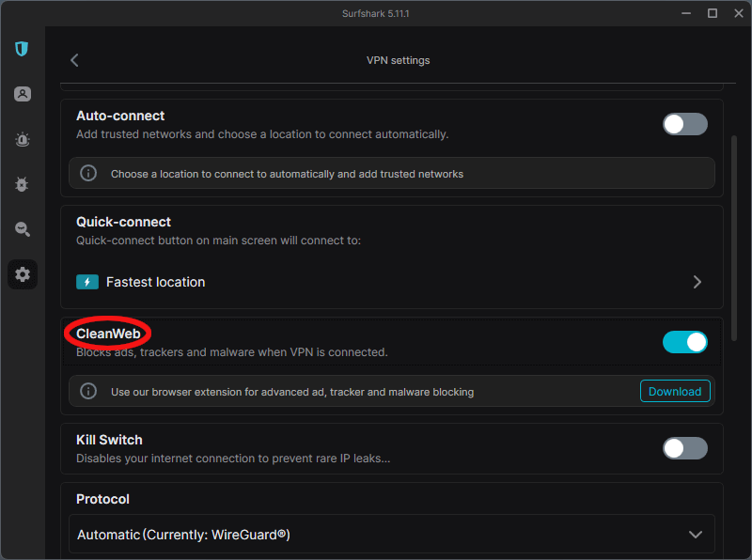The image size is (752, 560).
Task: Click the "Fastest location" label
Action: 155,282
